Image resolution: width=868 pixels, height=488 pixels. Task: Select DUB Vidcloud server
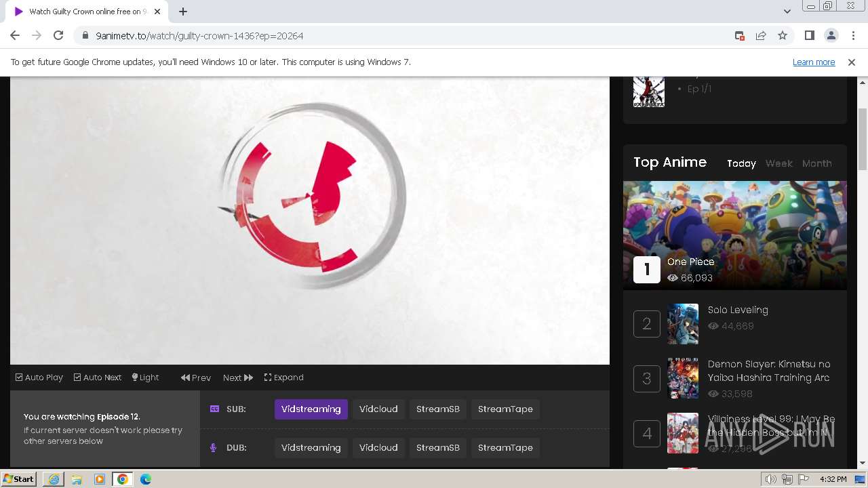[378, 448]
